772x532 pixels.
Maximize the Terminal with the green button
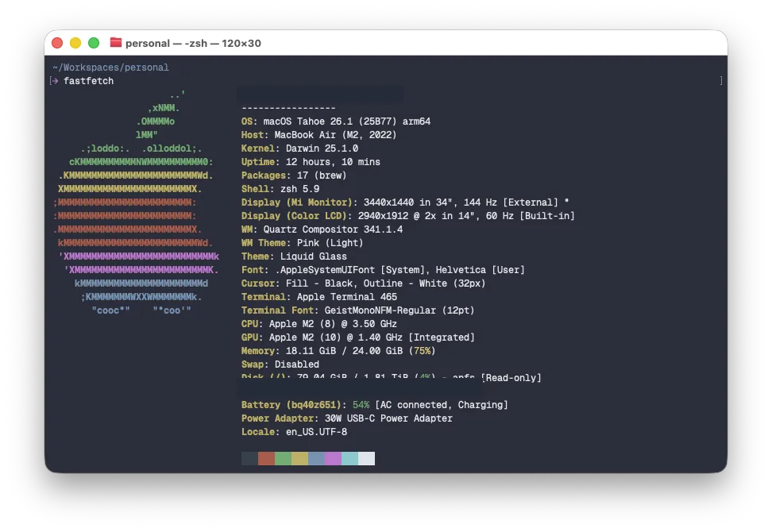pos(94,43)
